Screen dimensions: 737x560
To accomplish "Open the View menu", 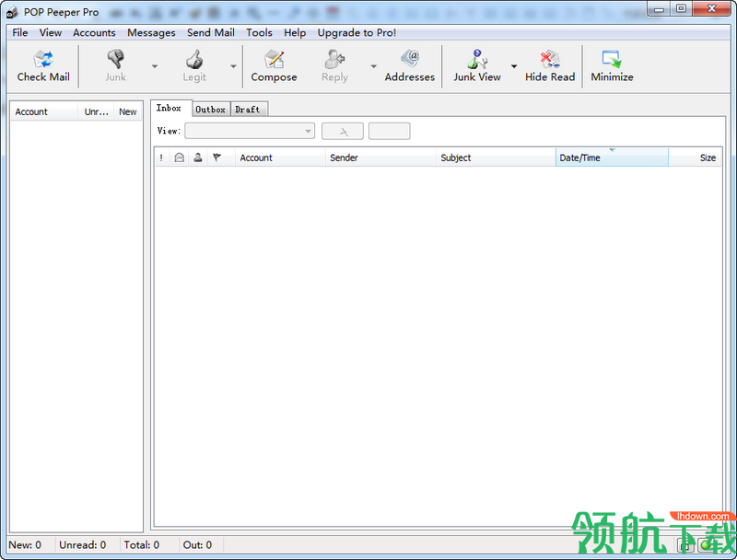I will click(51, 32).
